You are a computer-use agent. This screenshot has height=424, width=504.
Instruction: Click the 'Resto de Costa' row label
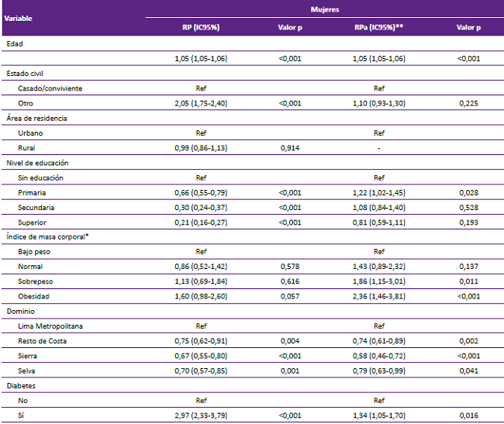coord(43,341)
